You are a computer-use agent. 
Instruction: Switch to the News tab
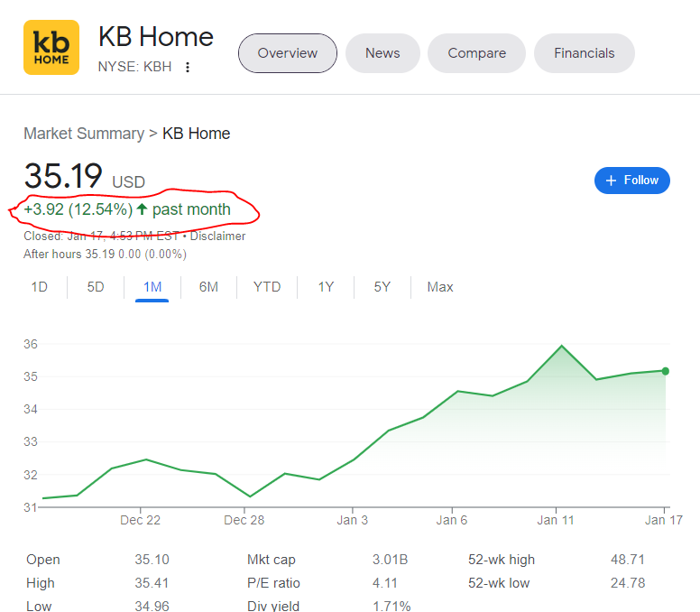pyautogui.click(x=382, y=53)
